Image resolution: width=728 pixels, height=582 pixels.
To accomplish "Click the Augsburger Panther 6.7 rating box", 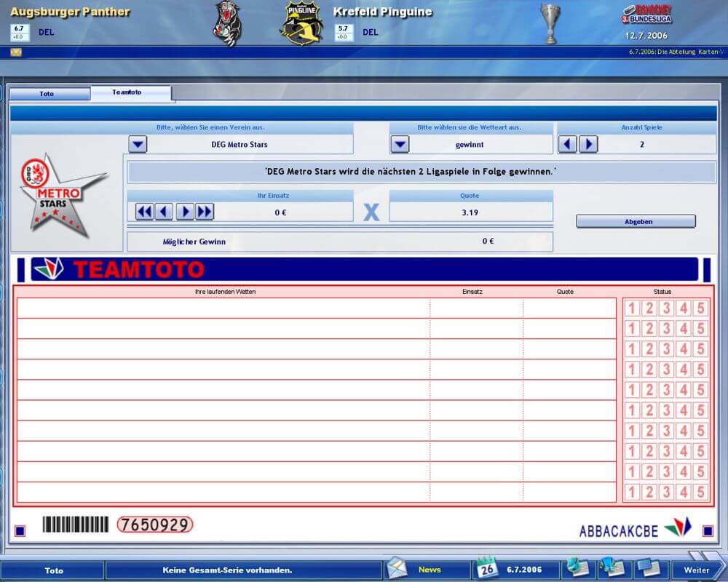I will (20, 33).
